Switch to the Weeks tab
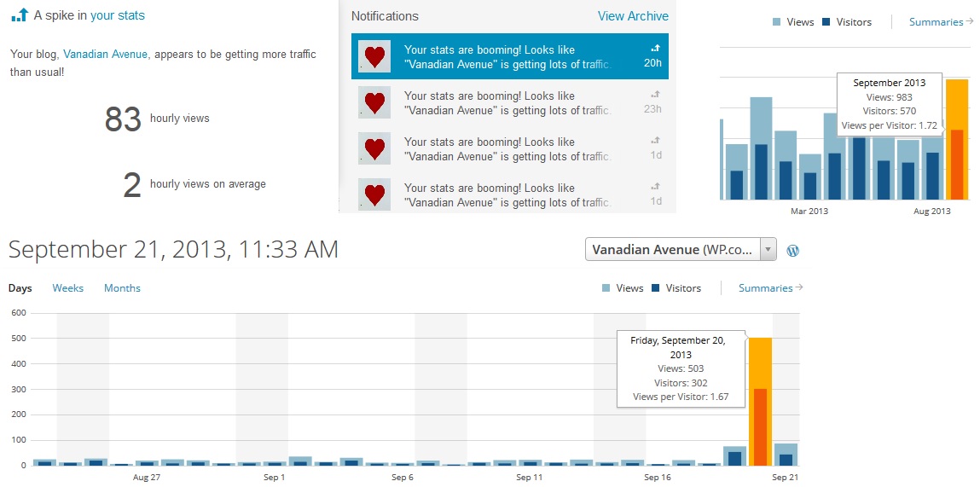 [68, 288]
